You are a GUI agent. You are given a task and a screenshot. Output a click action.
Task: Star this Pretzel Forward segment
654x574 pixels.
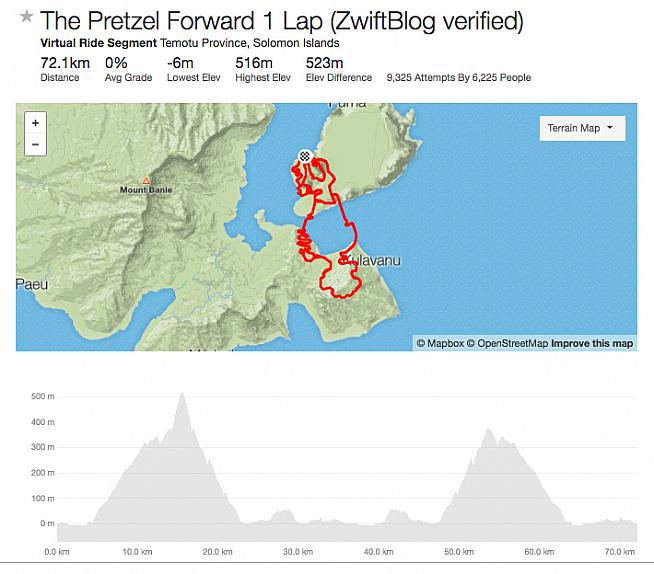tap(26, 18)
